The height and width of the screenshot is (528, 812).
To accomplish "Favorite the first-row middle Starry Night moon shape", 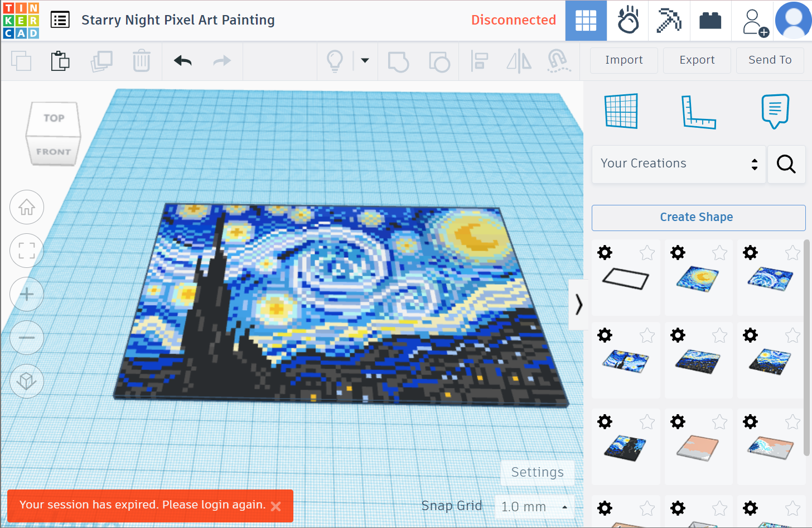I will tap(719, 253).
